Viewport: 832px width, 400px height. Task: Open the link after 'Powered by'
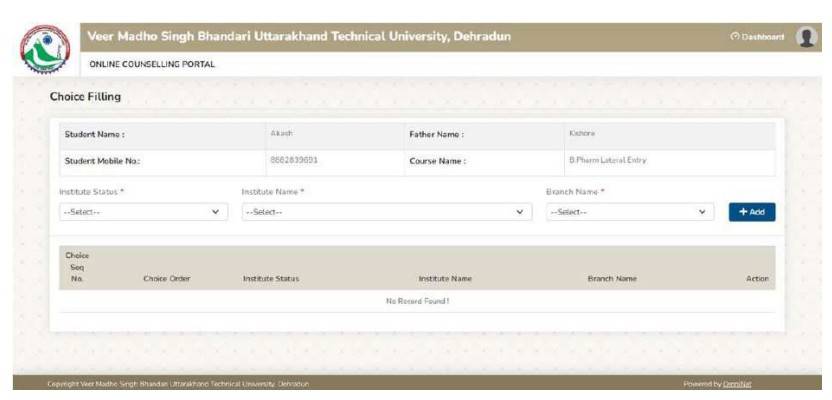click(x=737, y=384)
